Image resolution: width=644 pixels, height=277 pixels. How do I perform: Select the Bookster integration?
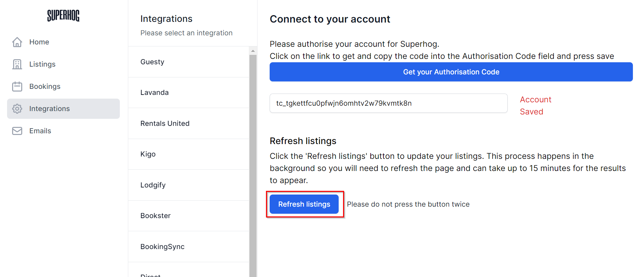point(189,216)
